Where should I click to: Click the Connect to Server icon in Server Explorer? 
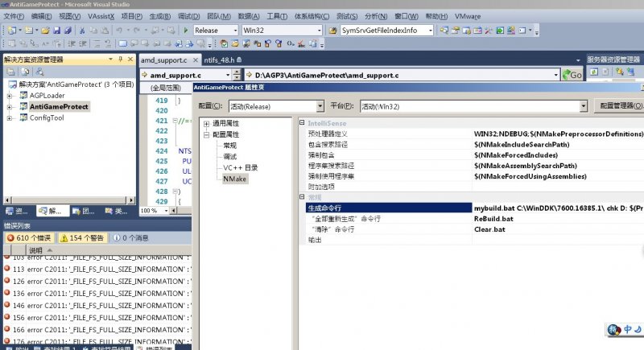coord(630,72)
